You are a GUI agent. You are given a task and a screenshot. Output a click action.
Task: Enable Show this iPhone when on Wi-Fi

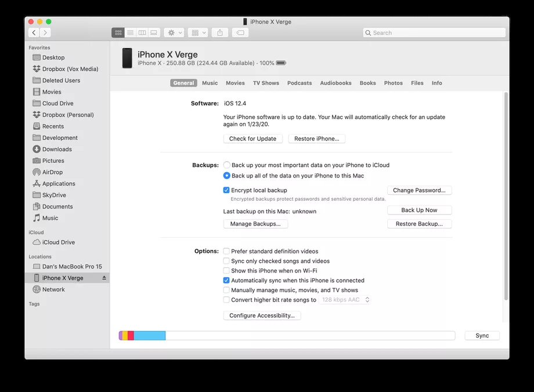pos(226,271)
